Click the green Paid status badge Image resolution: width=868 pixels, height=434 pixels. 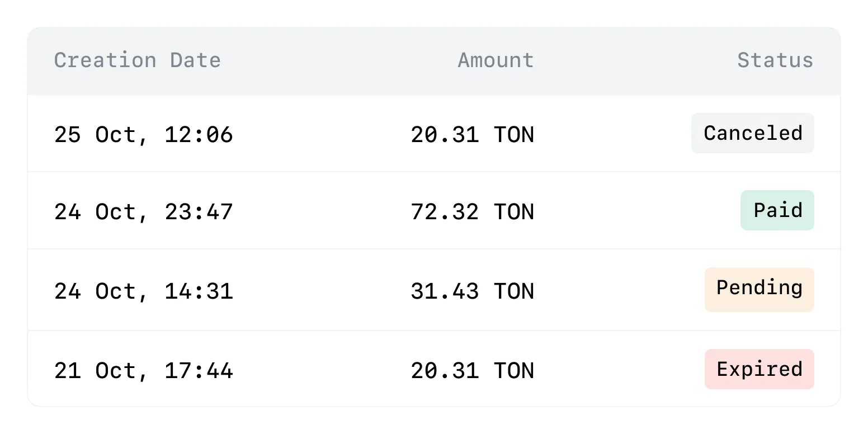coord(777,210)
